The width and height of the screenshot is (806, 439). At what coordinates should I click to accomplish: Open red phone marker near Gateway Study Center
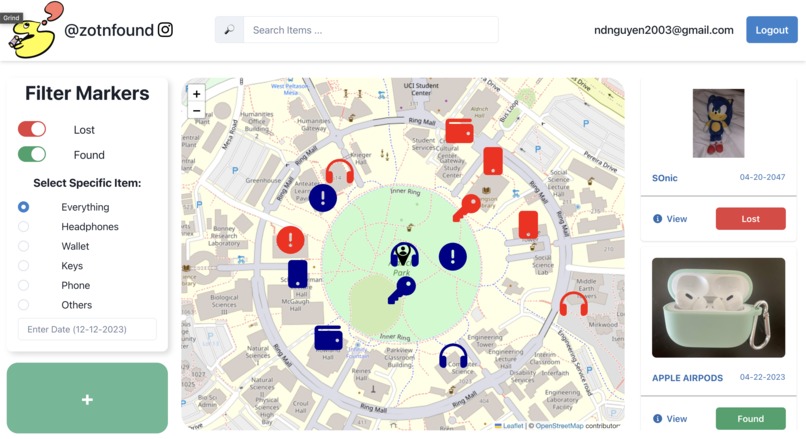493,161
